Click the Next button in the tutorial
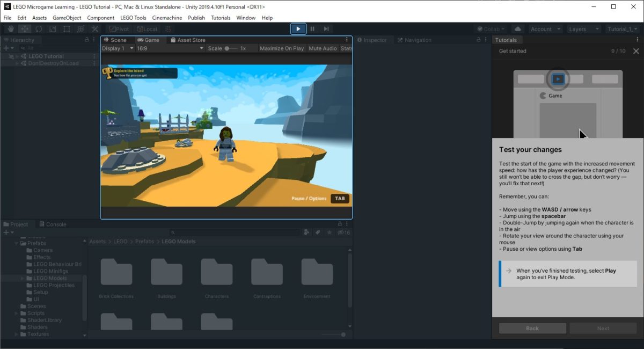The image size is (644, 349). pyautogui.click(x=603, y=328)
